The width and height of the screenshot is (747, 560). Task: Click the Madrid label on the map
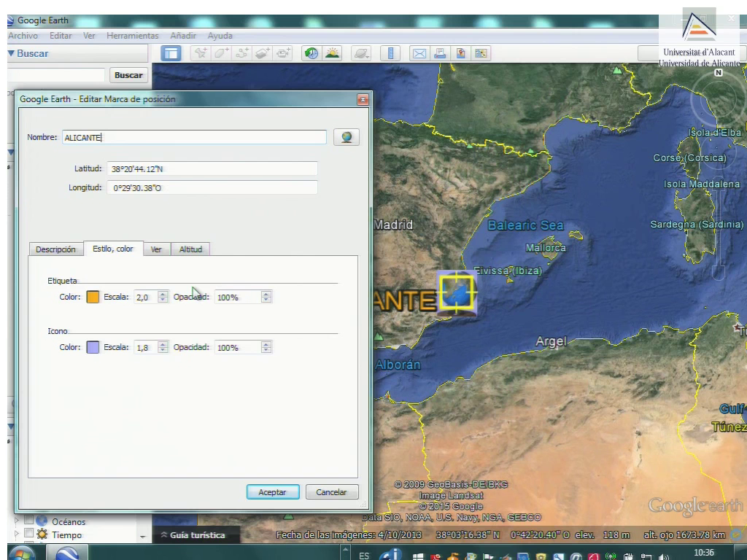coord(393,225)
